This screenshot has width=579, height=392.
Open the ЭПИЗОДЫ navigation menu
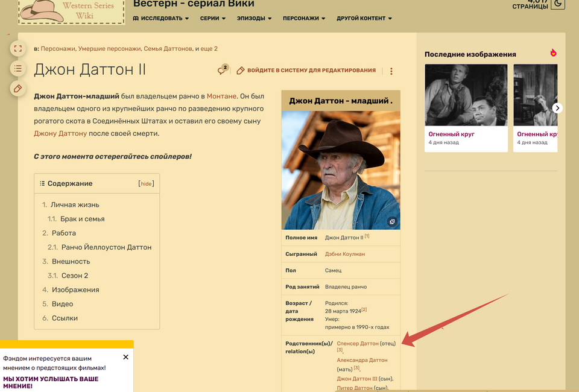pyautogui.click(x=255, y=19)
